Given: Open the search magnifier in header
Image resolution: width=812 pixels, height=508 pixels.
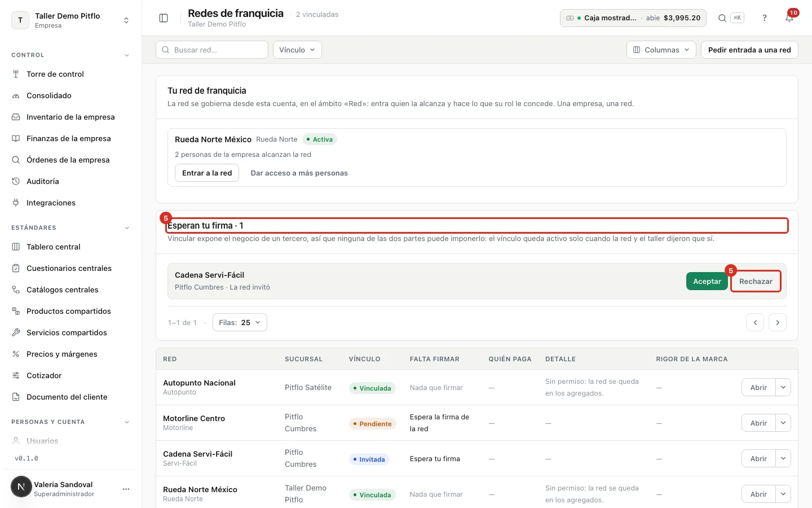Looking at the screenshot, I should click(722, 18).
